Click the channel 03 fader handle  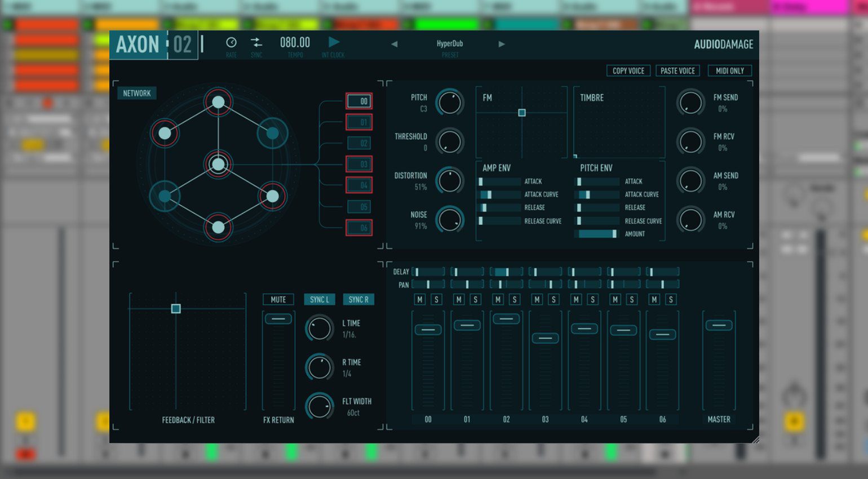(x=545, y=338)
